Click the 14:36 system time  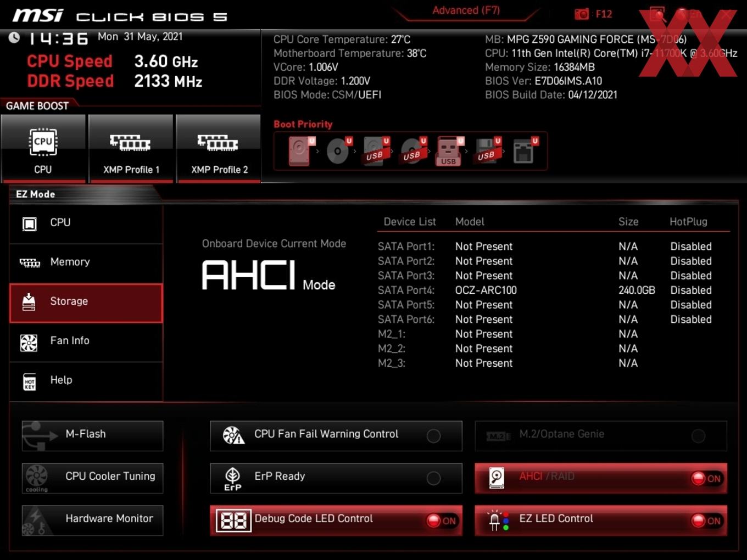click(58, 38)
